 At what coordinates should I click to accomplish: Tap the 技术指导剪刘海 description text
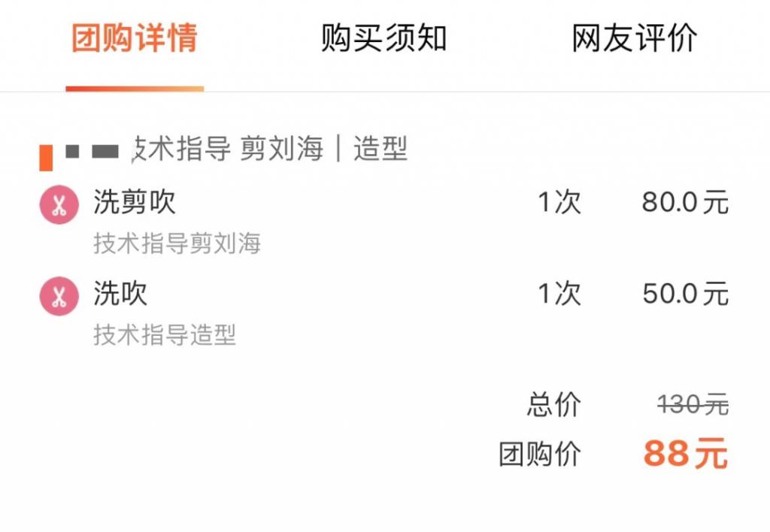click(x=177, y=243)
